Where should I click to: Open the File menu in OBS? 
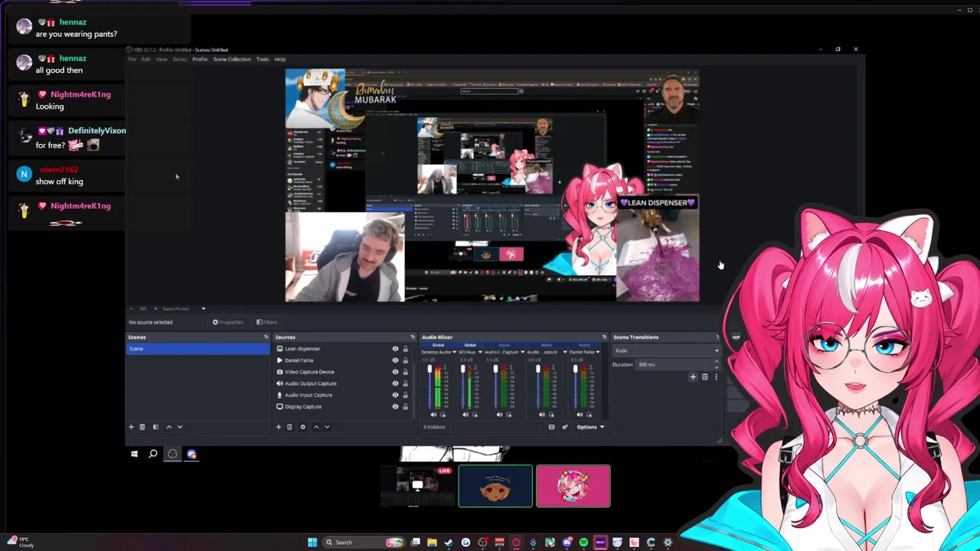132,59
